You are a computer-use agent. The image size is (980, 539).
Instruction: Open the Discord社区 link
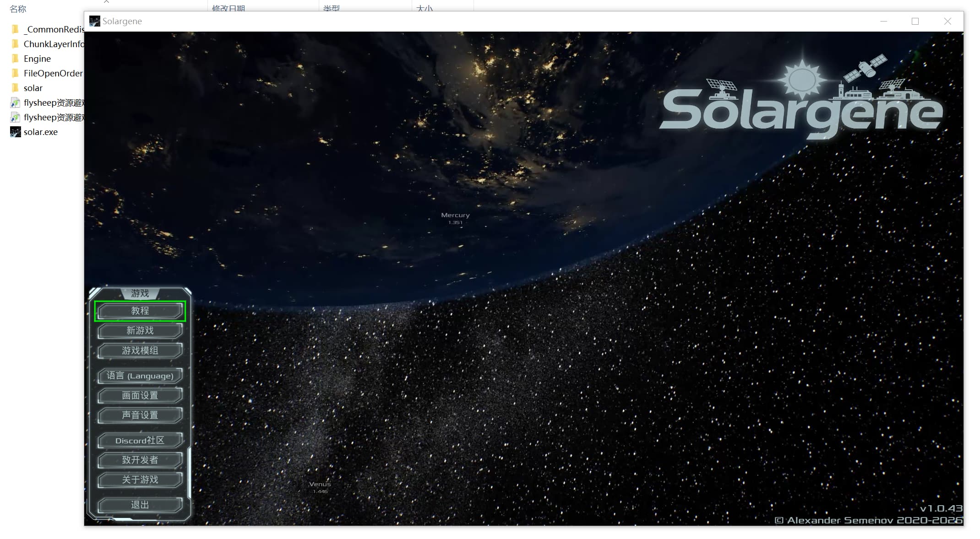[140, 440]
